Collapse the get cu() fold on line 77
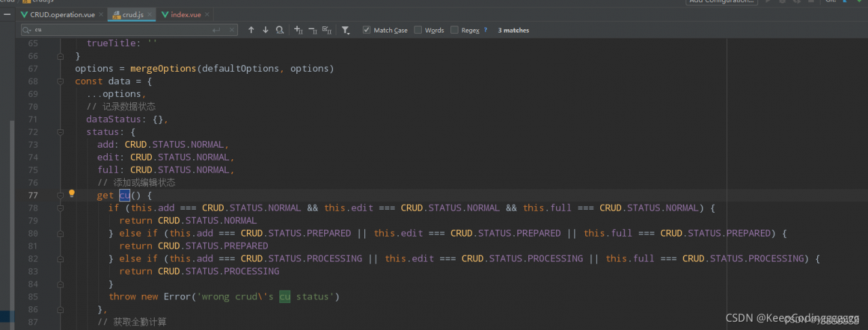 (x=60, y=195)
